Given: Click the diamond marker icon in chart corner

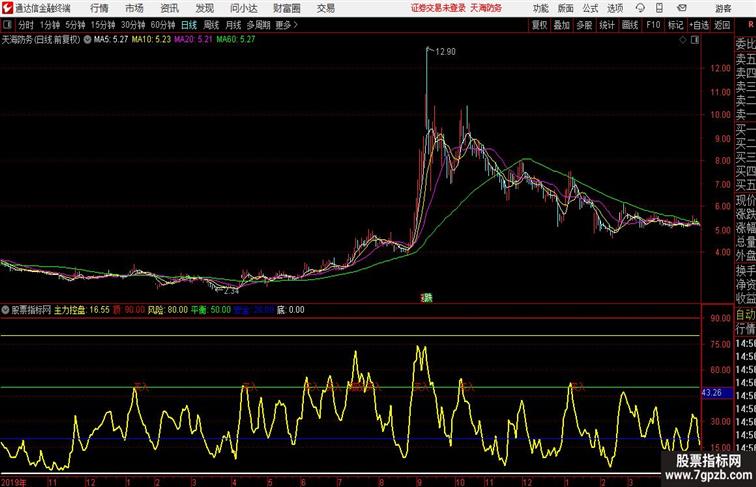Looking at the screenshot, I should (x=683, y=40).
